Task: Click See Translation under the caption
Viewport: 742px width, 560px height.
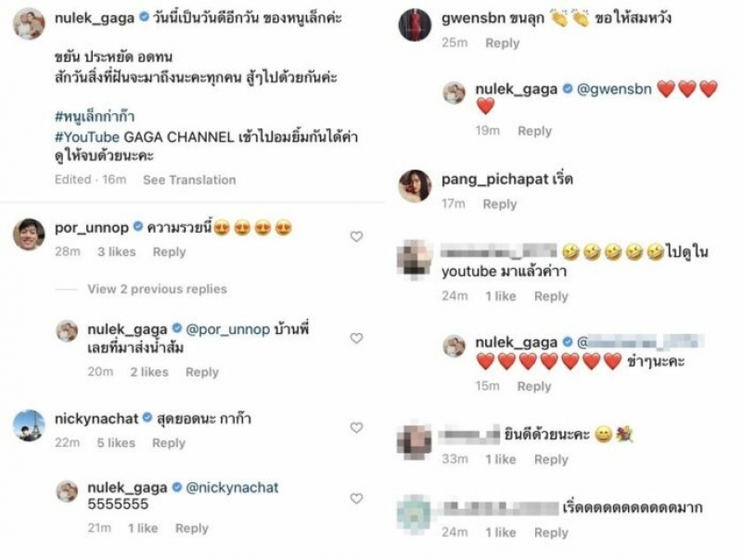Action: 189,180
